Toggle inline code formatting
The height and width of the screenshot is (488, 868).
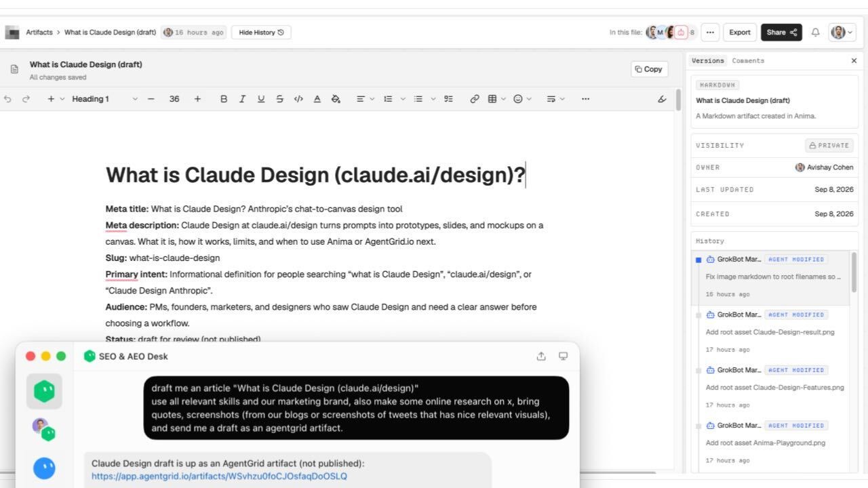pyautogui.click(x=298, y=99)
